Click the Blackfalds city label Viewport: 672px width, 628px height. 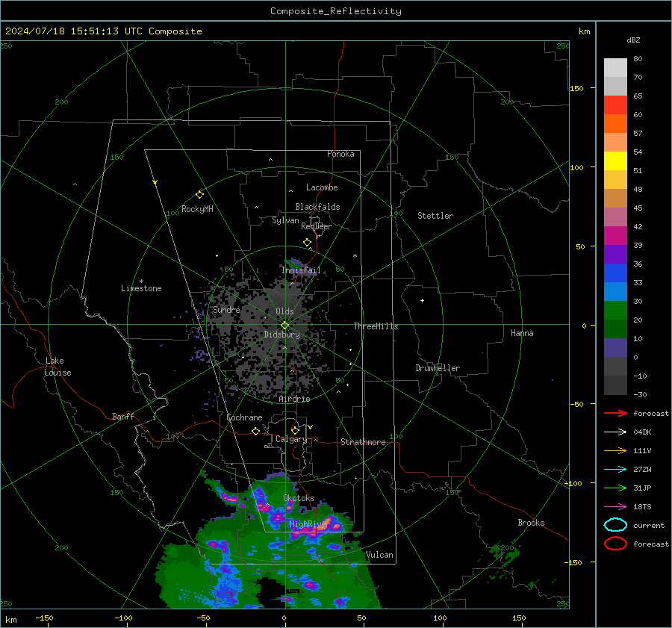coord(317,207)
